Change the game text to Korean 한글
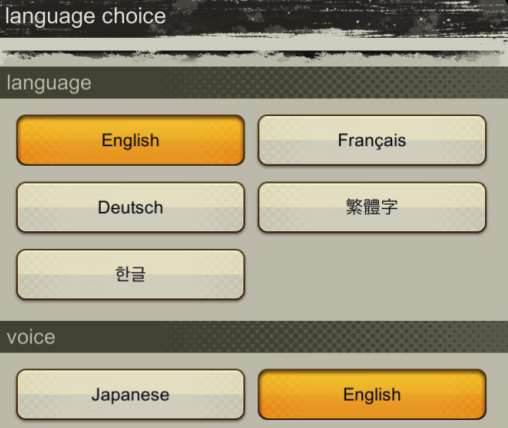This screenshot has height=428, width=508. point(130,274)
